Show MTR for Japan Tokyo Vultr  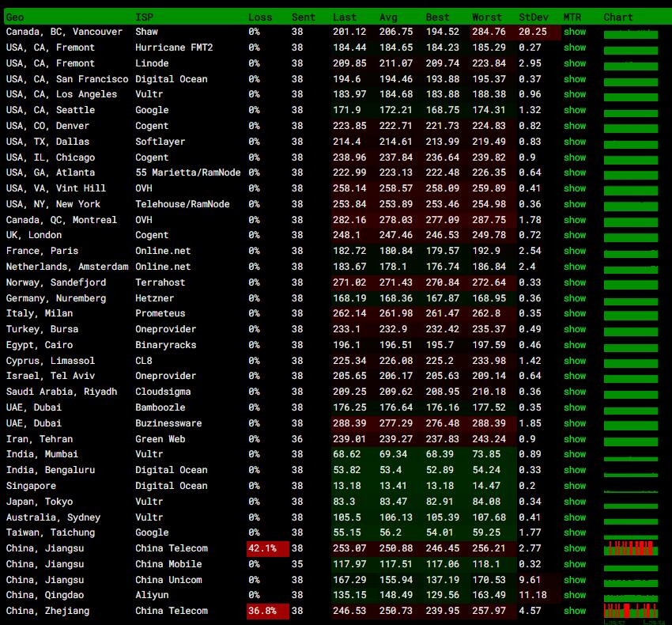click(575, 502)
